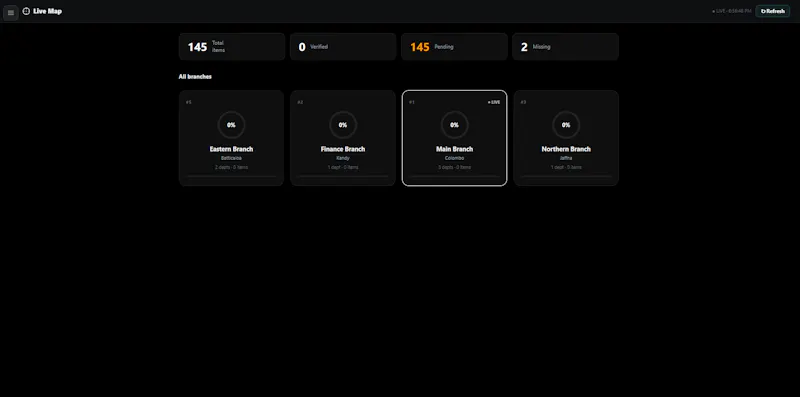Click '3 depts · 0 items' on Main Branch
The image size is (800, 397).
coord(455,167)
